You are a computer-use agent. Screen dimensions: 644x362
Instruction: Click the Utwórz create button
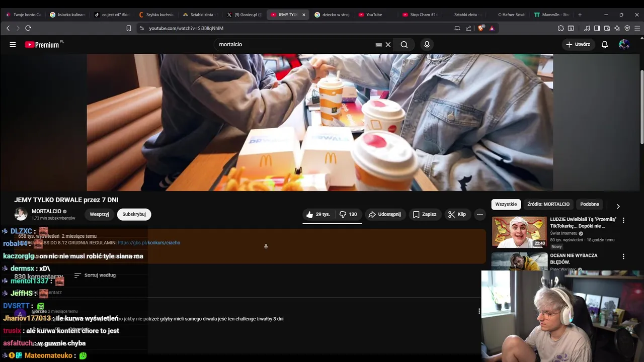point(578,44)
